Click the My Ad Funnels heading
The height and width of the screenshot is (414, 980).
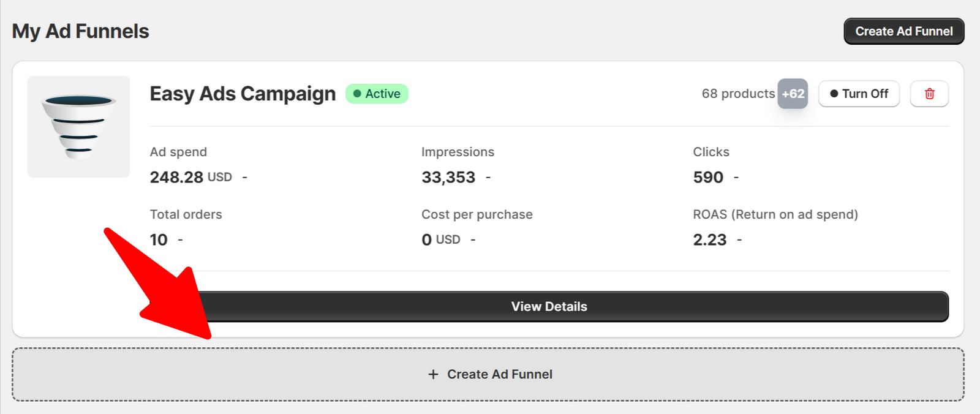pyautogui.click(x=80, y=31)
